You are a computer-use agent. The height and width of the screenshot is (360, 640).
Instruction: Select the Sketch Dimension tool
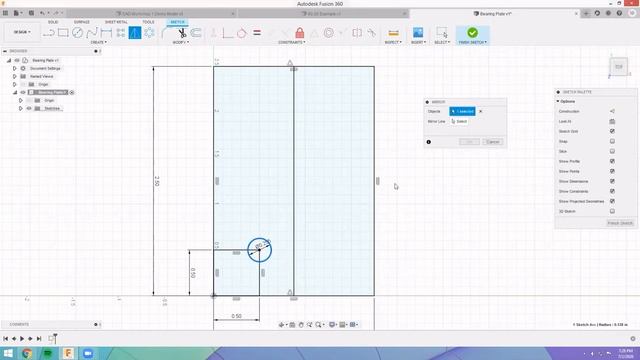pyautogui.click(x=106, y=33)
